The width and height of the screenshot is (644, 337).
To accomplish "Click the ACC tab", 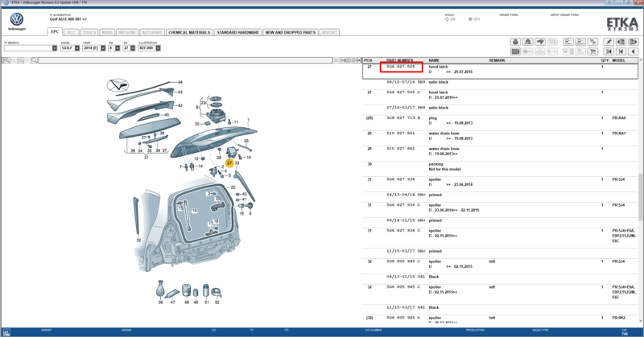I will point(72,32).
